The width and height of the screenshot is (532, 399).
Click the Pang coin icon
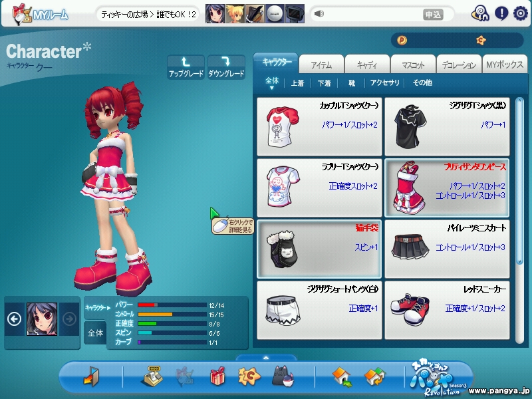pos(402,41)
